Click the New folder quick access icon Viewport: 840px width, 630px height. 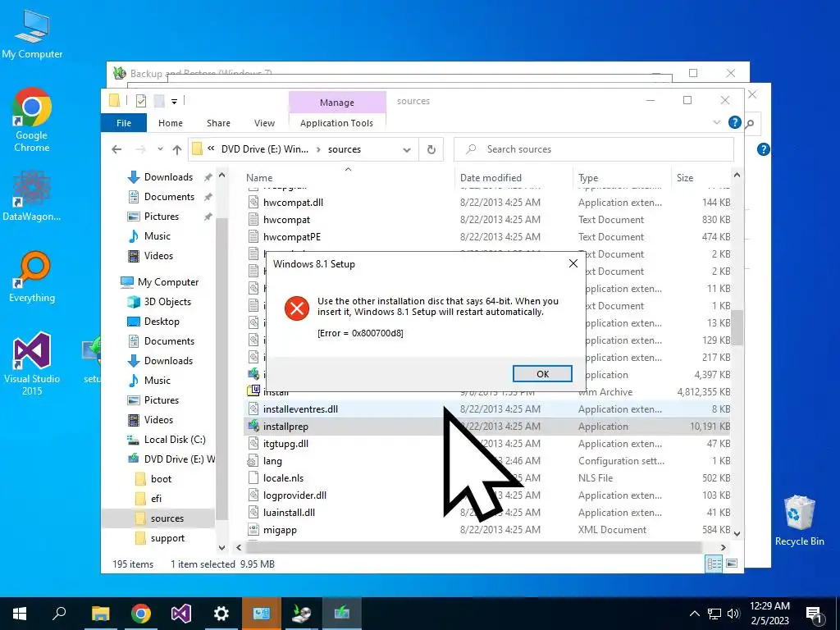159,101
